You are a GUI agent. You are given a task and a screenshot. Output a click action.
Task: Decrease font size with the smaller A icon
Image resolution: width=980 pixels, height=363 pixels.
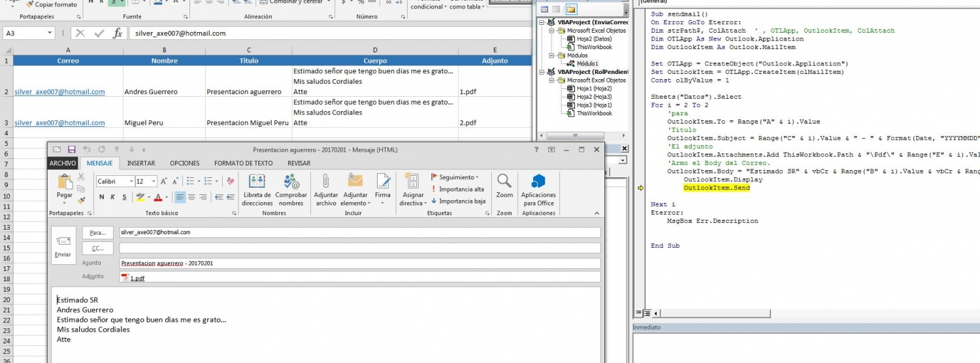[175, 181]
